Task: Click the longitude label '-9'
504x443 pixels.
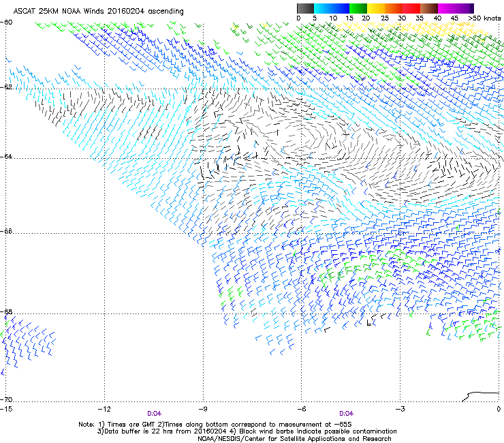Action: tap(203, 409)
